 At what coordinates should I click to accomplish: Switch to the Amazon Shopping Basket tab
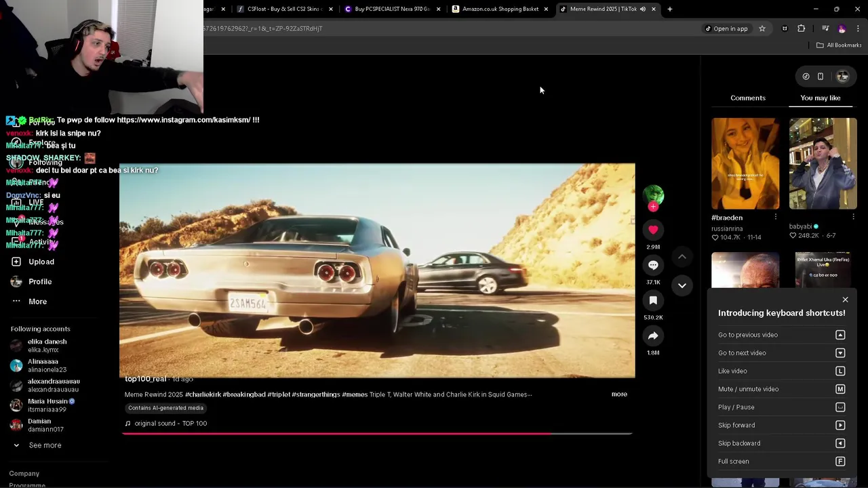(500, 9)
